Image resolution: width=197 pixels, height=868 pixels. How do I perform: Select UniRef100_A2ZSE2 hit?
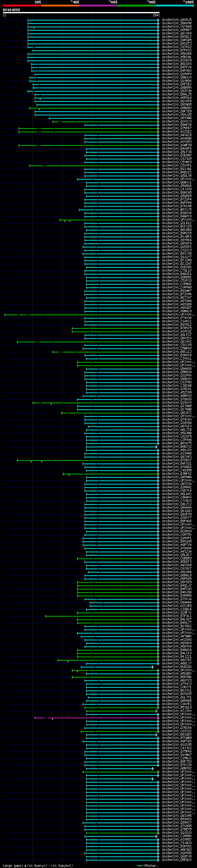(x=177, y=132)
